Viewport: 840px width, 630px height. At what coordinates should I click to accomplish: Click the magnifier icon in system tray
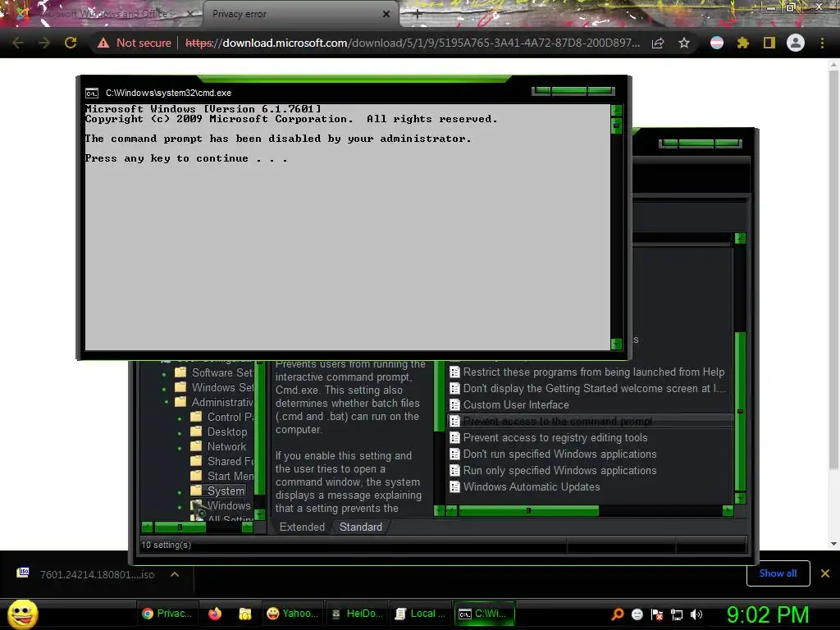(618, 614)
